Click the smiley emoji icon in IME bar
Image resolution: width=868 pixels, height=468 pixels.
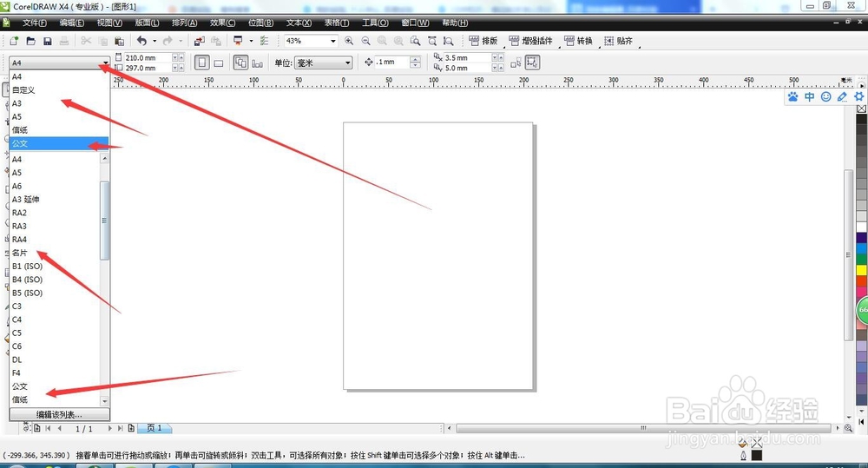tap(826, 97)
